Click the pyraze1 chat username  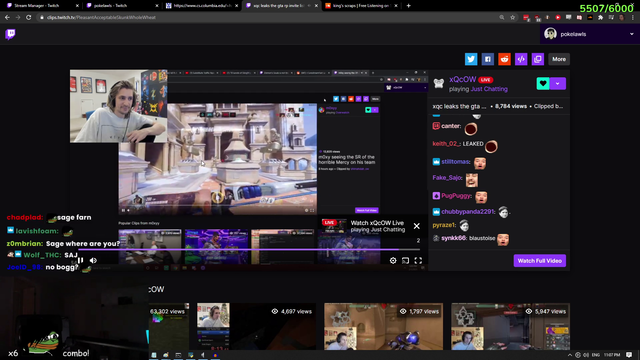click(x=444, y=225)
